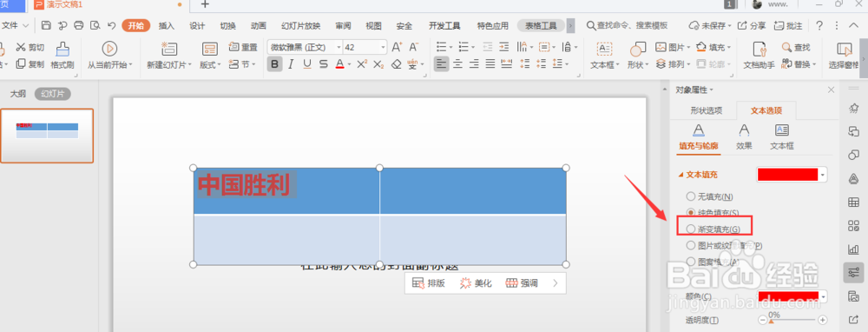Open the File (文件) menu dropdown

click(x=15, y=25)
